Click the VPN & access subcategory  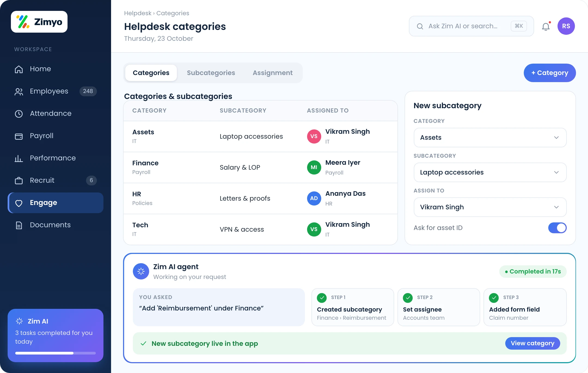[x=242, y=229]
